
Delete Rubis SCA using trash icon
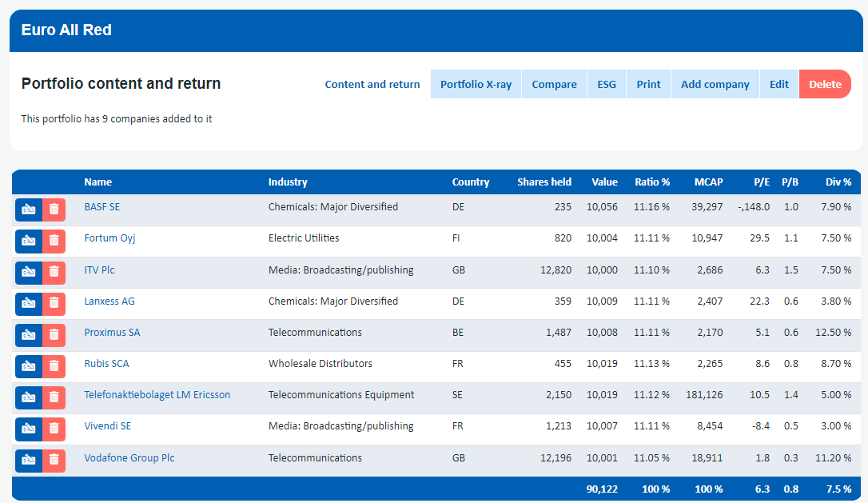click(54, 366)
